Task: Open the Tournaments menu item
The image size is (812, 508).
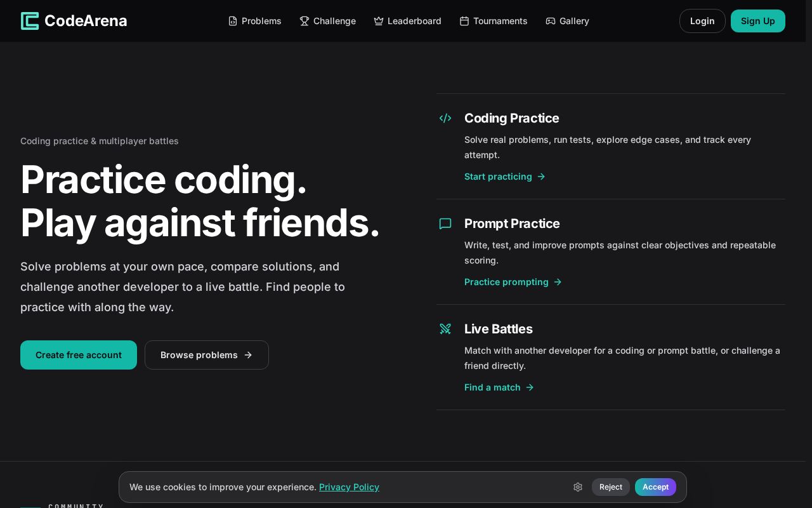Action: pos(493,21)
